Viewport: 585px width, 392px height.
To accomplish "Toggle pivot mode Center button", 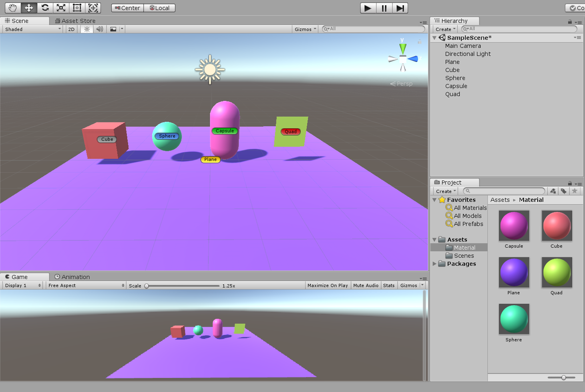I will [x=127, y=8].
